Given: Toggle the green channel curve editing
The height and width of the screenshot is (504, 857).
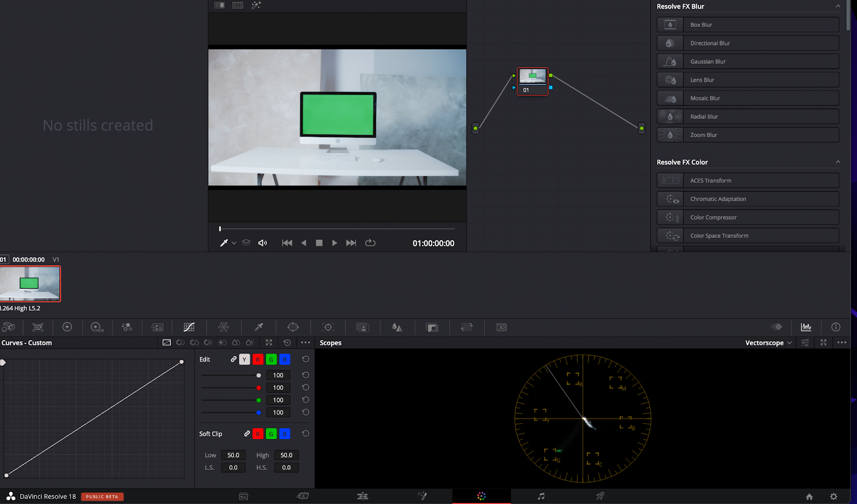Looking at the screenshot, I should coord(271,359).
